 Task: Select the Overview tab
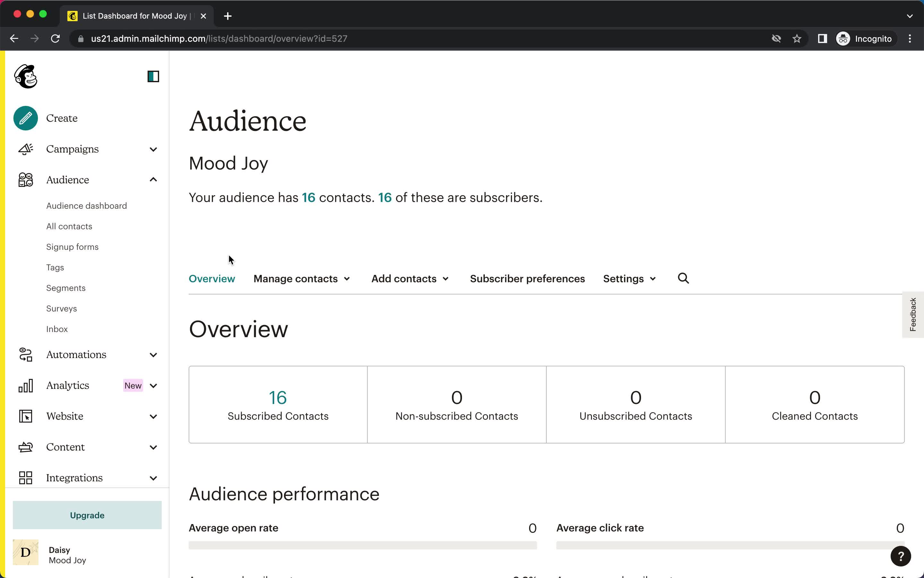point(212,279)
